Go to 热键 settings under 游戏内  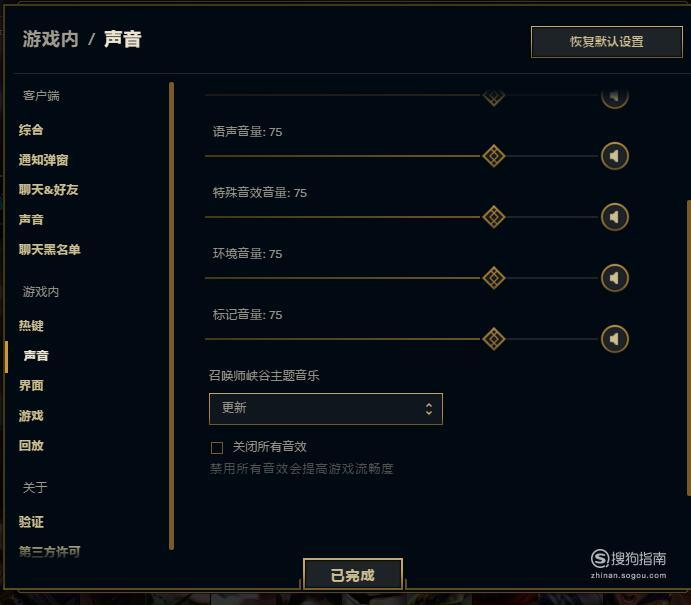(31, 326)
